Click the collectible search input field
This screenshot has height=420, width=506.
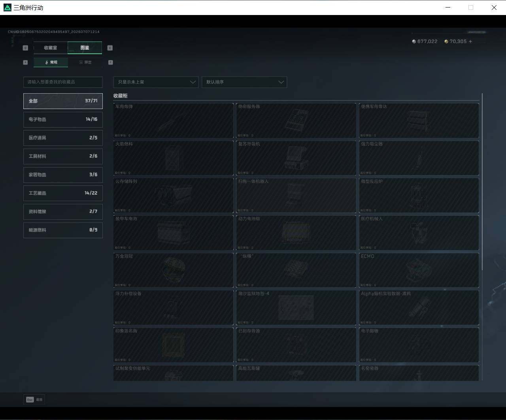click(63, 82)
